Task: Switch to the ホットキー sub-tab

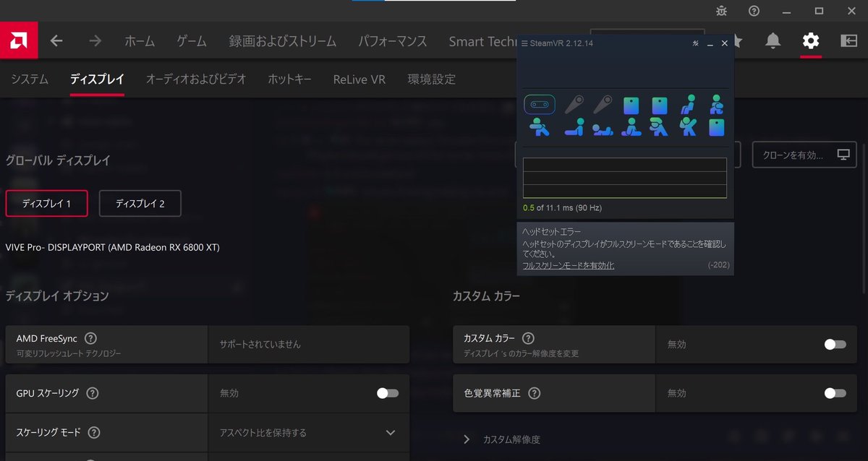Action: (x=289, y=79)
